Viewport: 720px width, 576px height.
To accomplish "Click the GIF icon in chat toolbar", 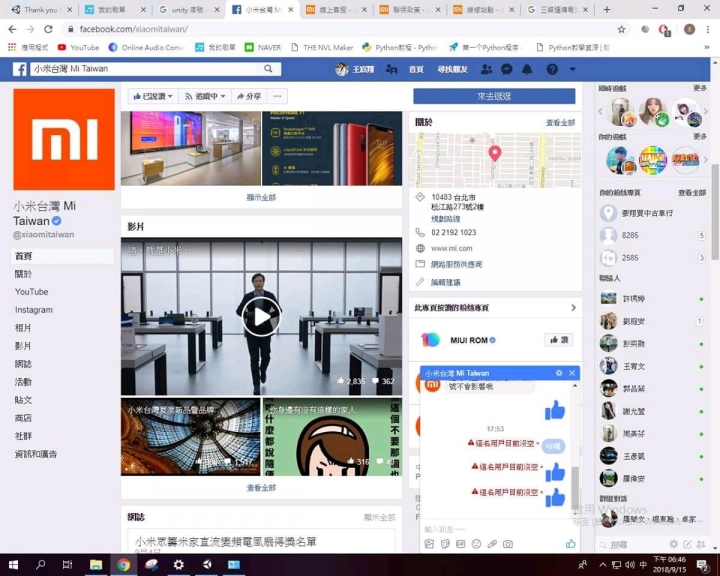I will click(x=461, y=544).
